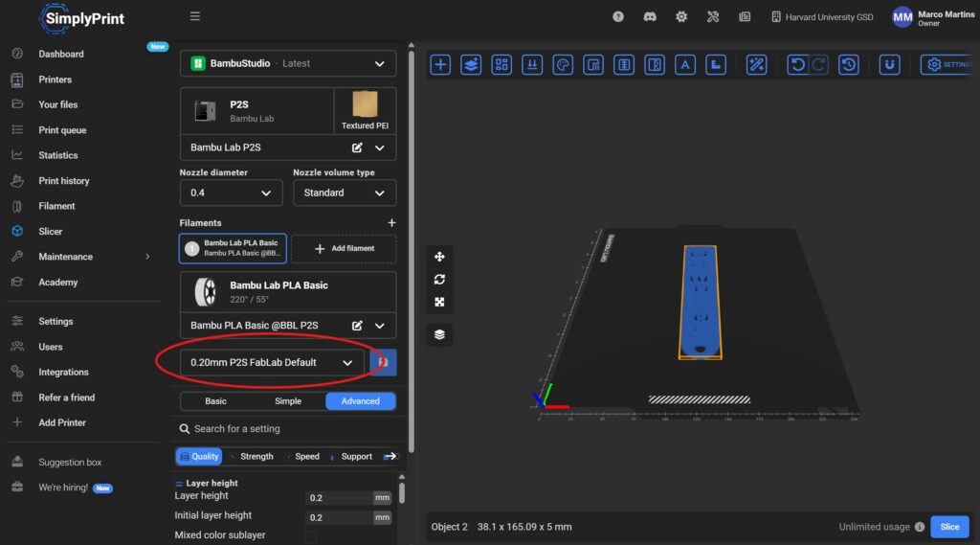The image size is (980, 545).
Task: Toggle the Mixed color sublayer checkbox
Action: pyautogui.click(x=311, y=536)
